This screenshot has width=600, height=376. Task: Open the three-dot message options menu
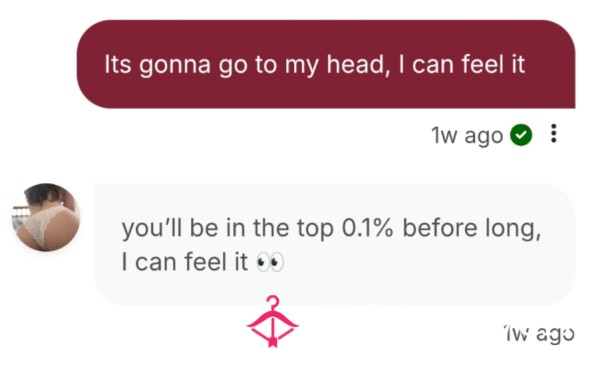pyautogui.click(x=553, y=133)
